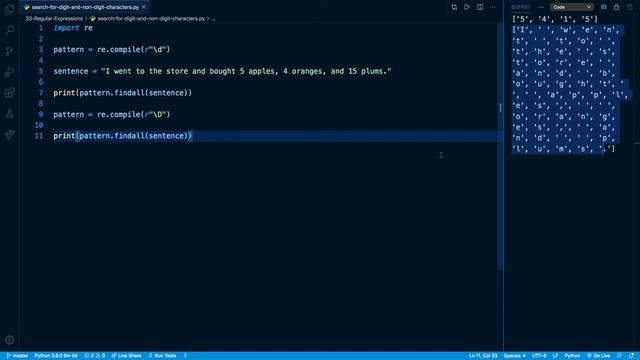Open editor More Actions ellipsis

tap(493, 7)
